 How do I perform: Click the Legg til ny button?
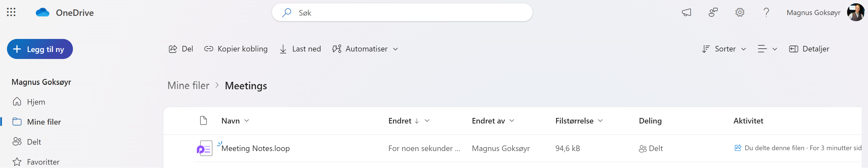[x=40, y=49]
